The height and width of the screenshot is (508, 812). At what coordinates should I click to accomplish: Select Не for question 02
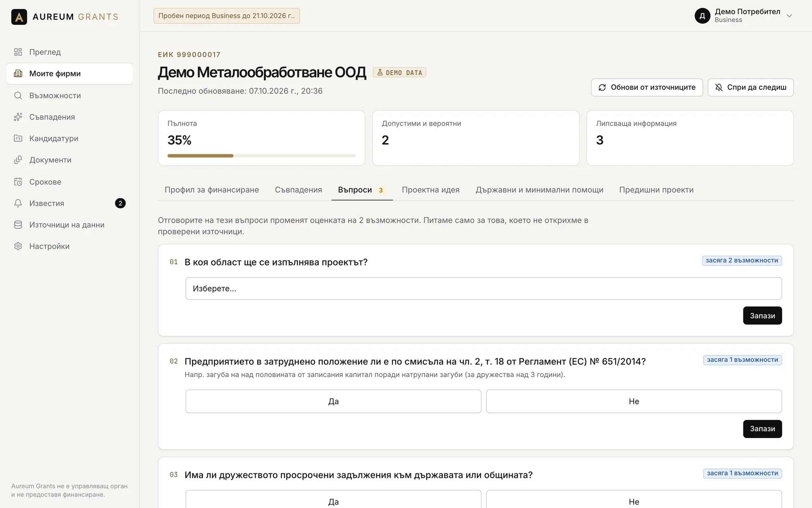[x=634, y=402]
